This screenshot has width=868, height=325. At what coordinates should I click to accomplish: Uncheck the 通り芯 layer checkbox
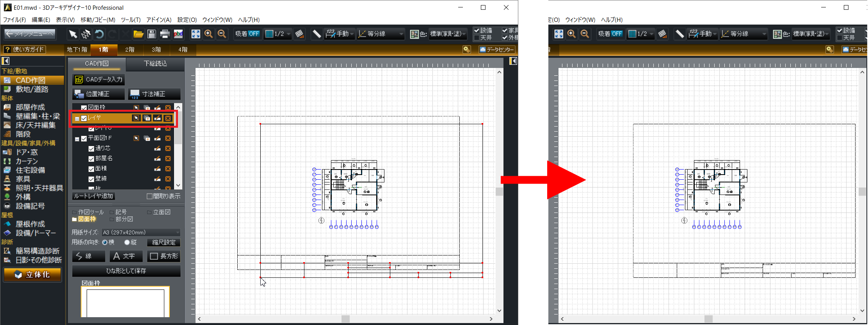point(91,148)
